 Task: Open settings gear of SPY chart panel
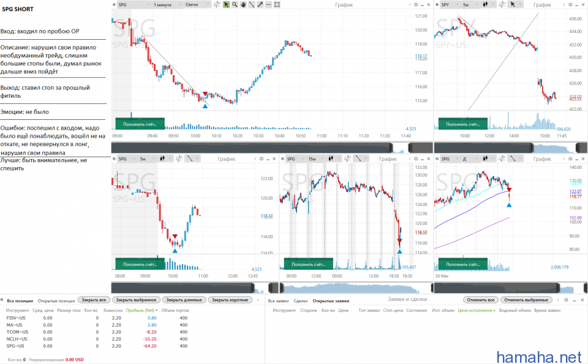(570, 4)
